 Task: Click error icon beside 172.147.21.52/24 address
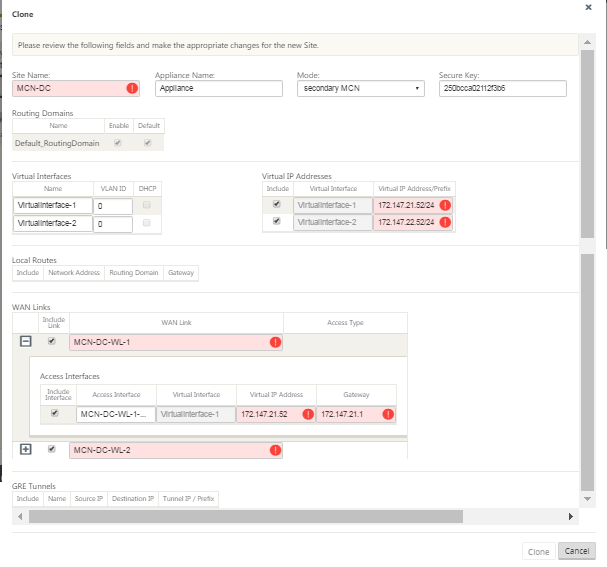445,205
